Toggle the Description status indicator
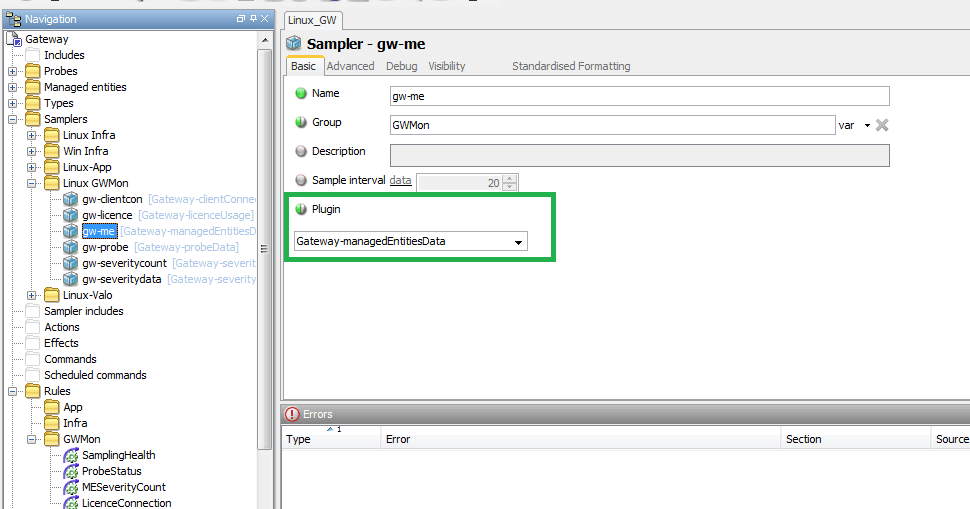Image resolution: width=970 pixels, height=509 pixels. [301, 152]
